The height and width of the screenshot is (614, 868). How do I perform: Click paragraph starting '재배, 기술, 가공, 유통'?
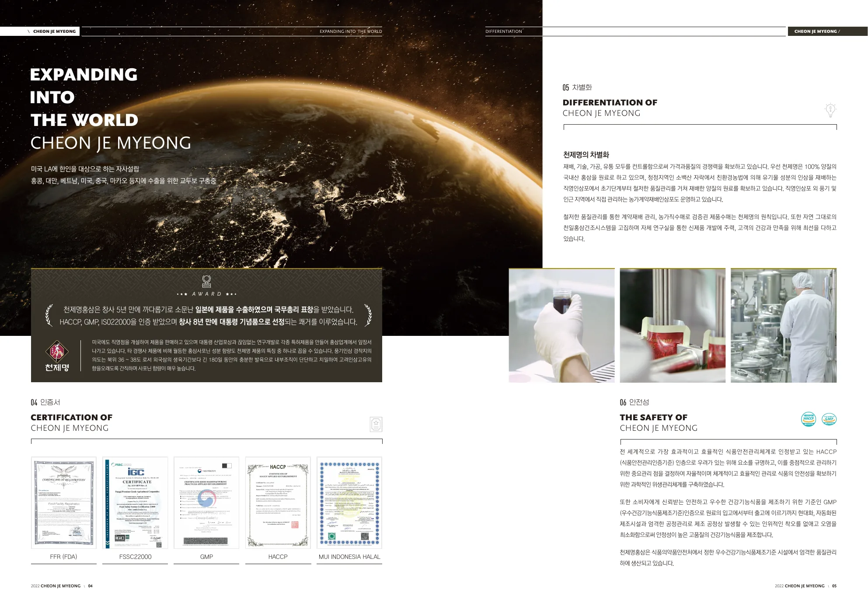tap(700, 183)
